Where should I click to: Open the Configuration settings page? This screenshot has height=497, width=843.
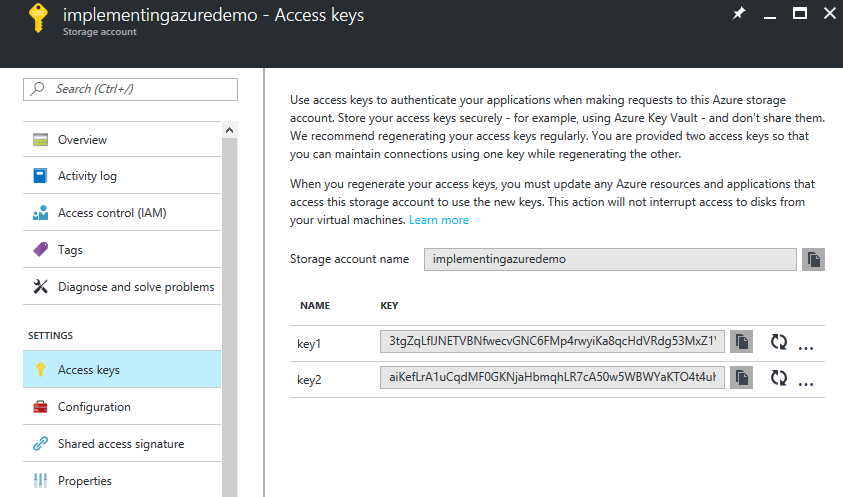coord(94,407)
